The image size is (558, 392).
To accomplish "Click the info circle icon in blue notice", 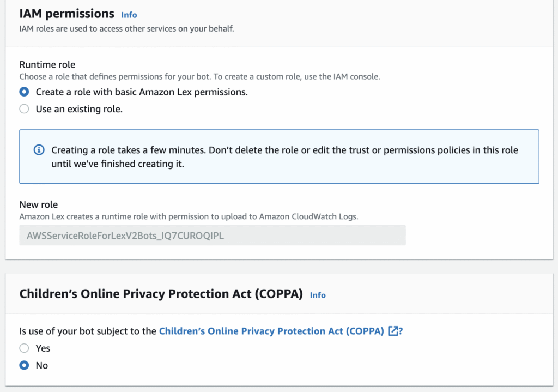I will [39, 150].
